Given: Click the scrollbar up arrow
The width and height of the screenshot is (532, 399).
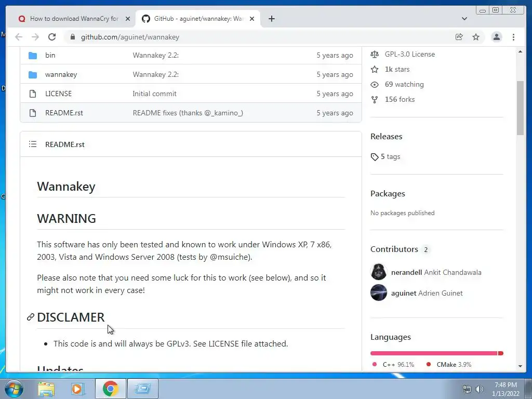Looking at the screenshot, I should [x=520, y=51].
